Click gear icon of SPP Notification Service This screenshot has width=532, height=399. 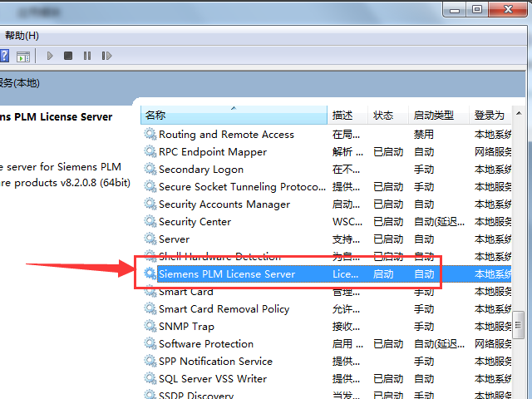click(x=150, y=361)
